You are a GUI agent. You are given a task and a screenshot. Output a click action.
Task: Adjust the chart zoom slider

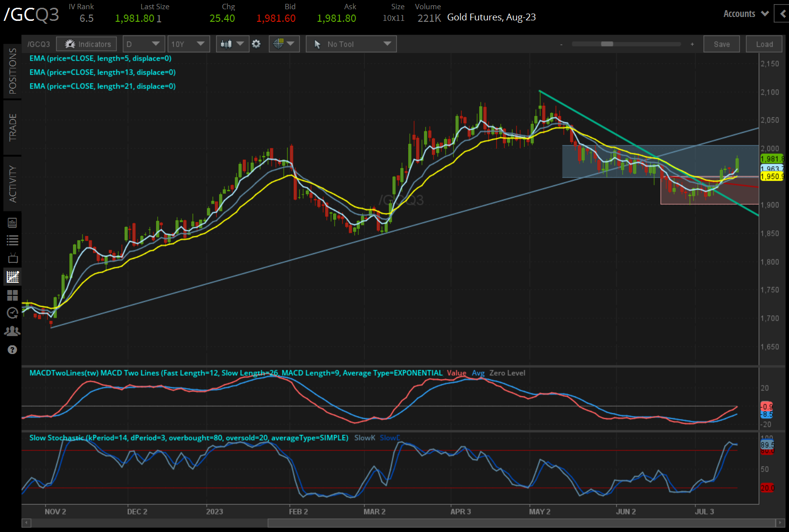tap(607, 44)
